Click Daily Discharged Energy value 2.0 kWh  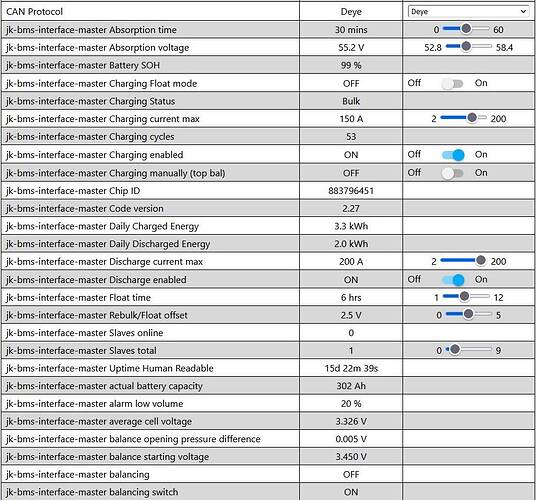point(351,244)
